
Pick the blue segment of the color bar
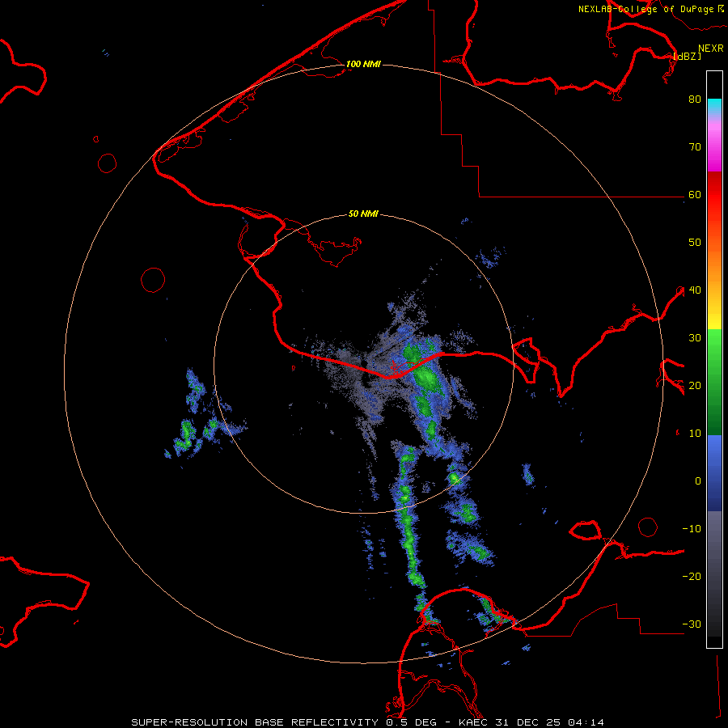click(714, 472)
